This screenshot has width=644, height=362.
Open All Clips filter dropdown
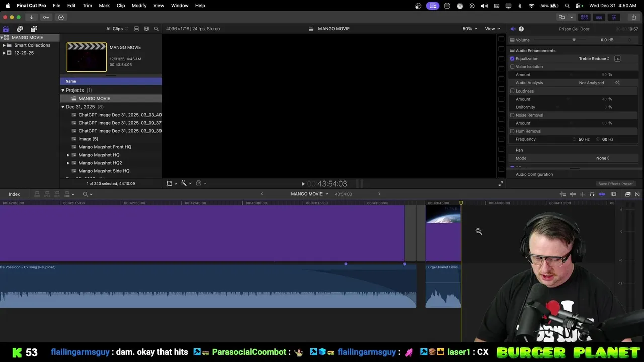(117, 29)
